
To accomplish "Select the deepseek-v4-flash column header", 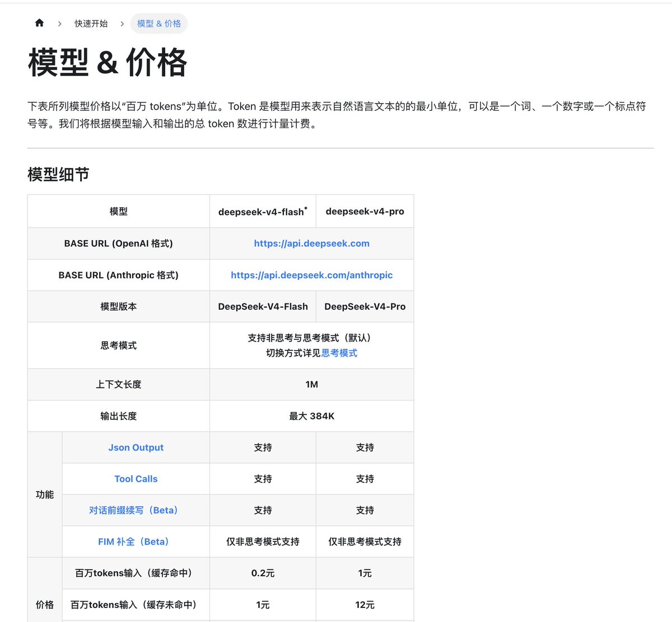I will 263,212.
